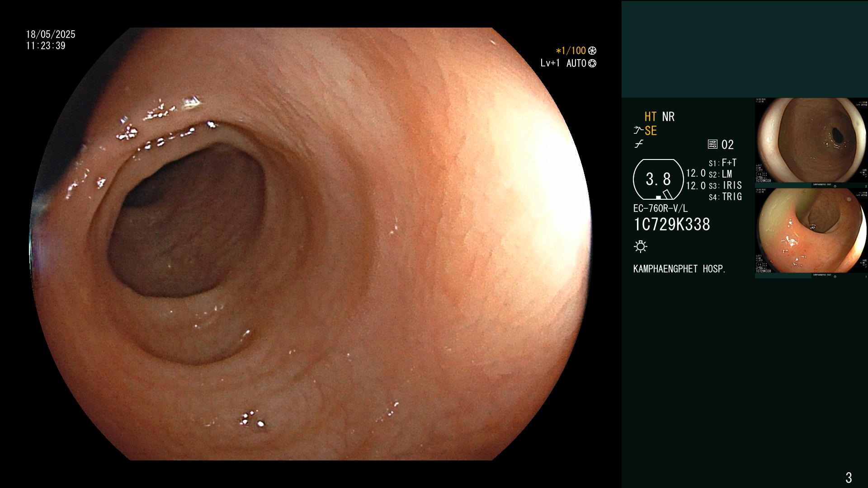Click the serial number 1C729K338
Image resolution: width=868 pixels, height=488 pixels.
point(672,225)
